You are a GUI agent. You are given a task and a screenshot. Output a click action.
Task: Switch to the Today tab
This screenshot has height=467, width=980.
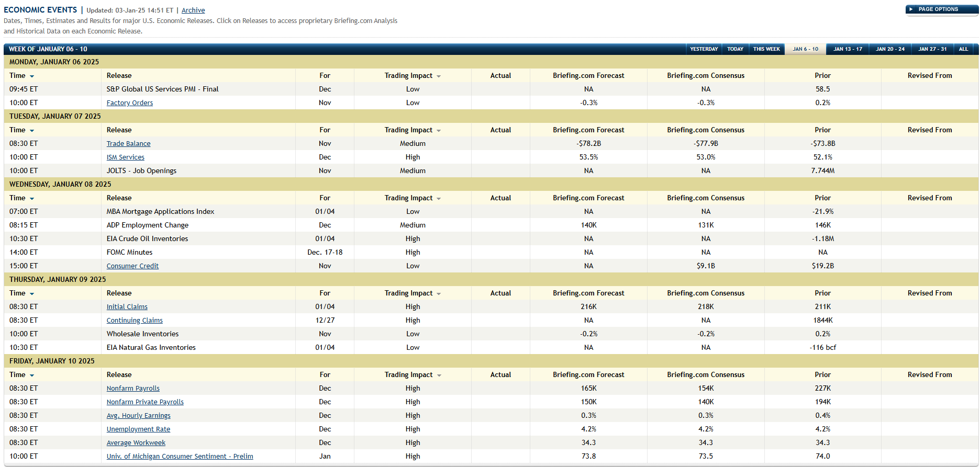735,49
